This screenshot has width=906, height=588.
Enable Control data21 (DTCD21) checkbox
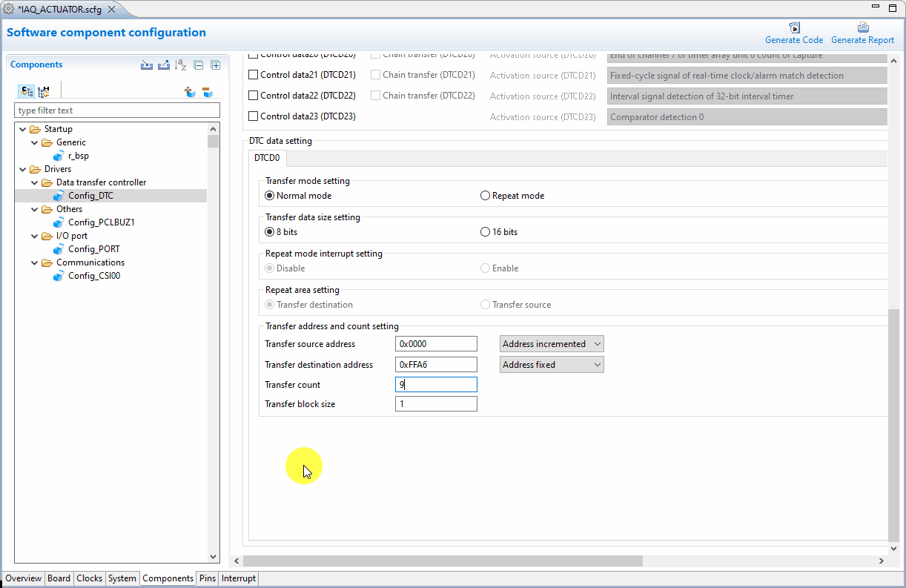pyautogui.click(x=254, y=75)
